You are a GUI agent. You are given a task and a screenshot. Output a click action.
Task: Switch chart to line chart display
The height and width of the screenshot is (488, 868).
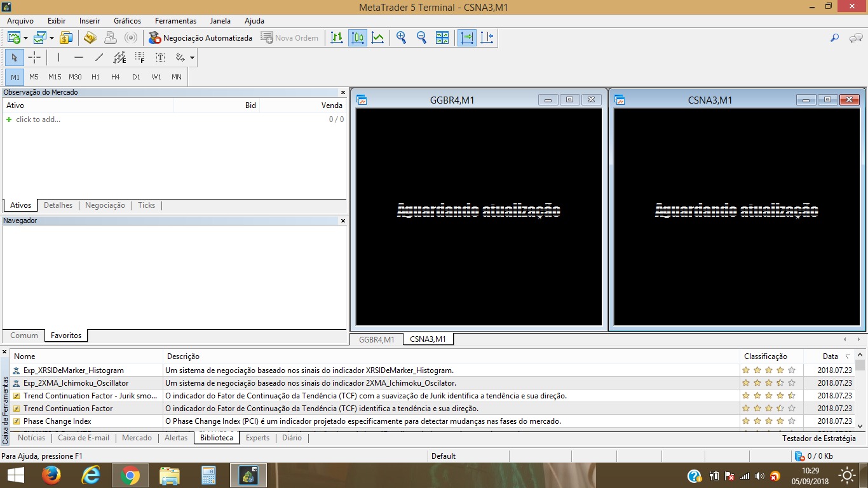377,37
